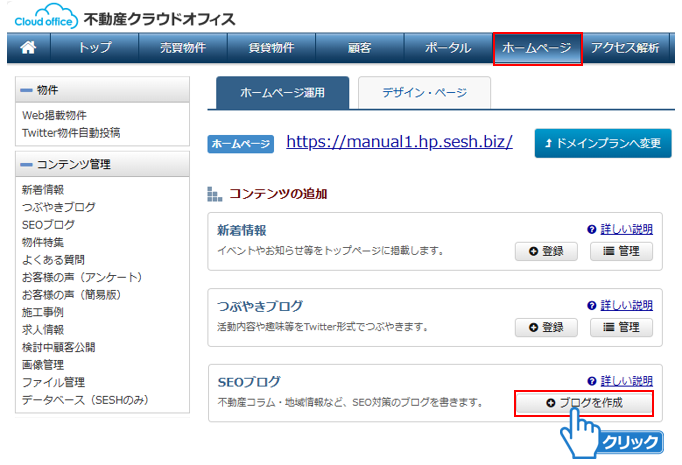
Task: Open the ホームページ navigation menu
Action: [x=537, y=48]
